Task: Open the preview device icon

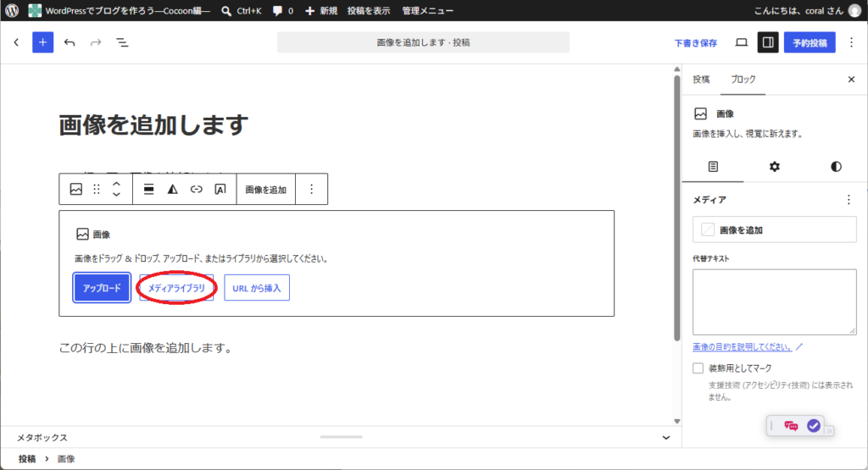Action: [741, 42]
